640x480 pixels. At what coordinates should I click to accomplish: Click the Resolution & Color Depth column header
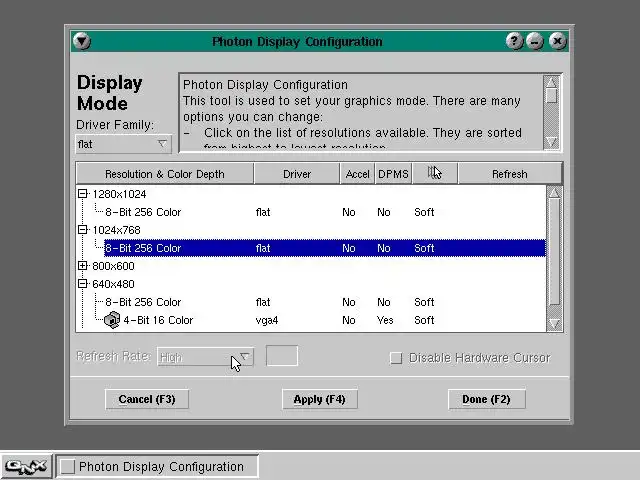(x=165, y=174)
